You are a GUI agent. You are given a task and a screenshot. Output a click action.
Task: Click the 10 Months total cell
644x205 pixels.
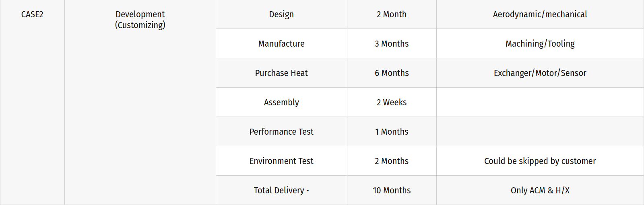pyautogui.click(x=392, y=190)
